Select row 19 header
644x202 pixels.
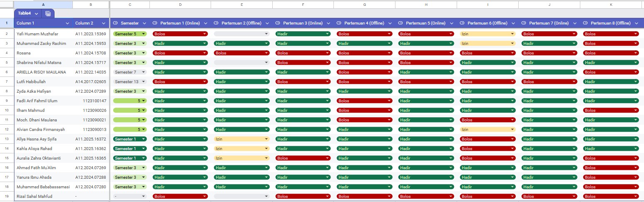coord(7,196)
